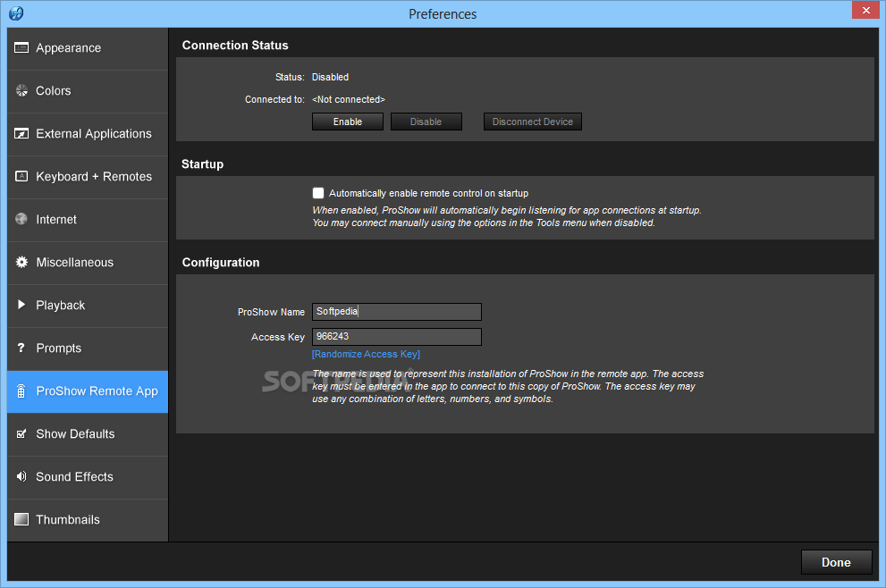Select the Playback play icon
Image resolution: width=886 pixels, height=588 pixels.
click(21, 305)
